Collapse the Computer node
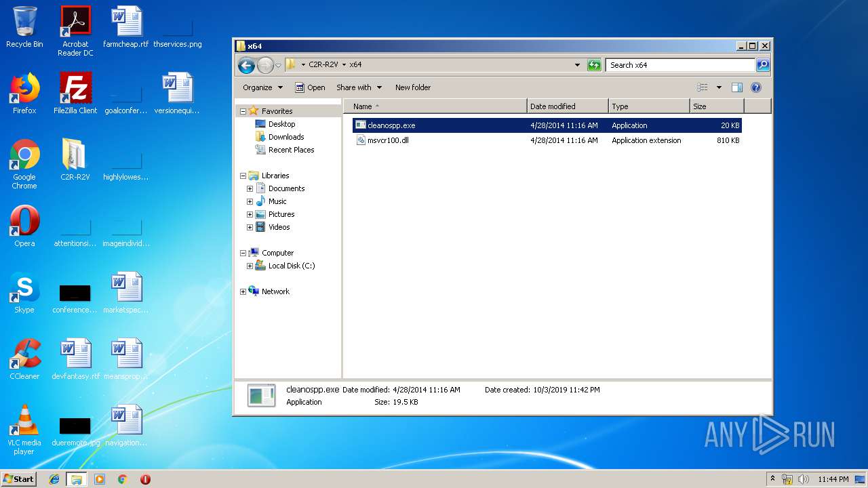The height and width of the screenshot is (488, 868). (x=243, y=253)
